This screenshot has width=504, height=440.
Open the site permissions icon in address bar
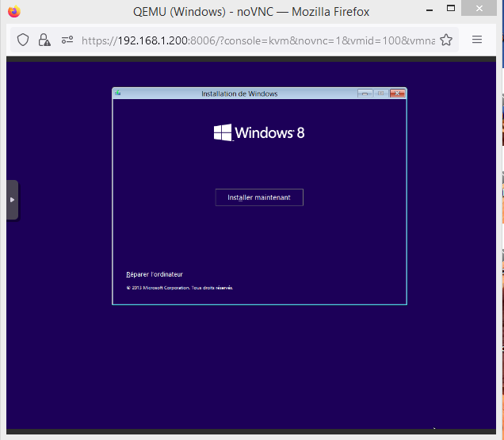click(67, 40)
